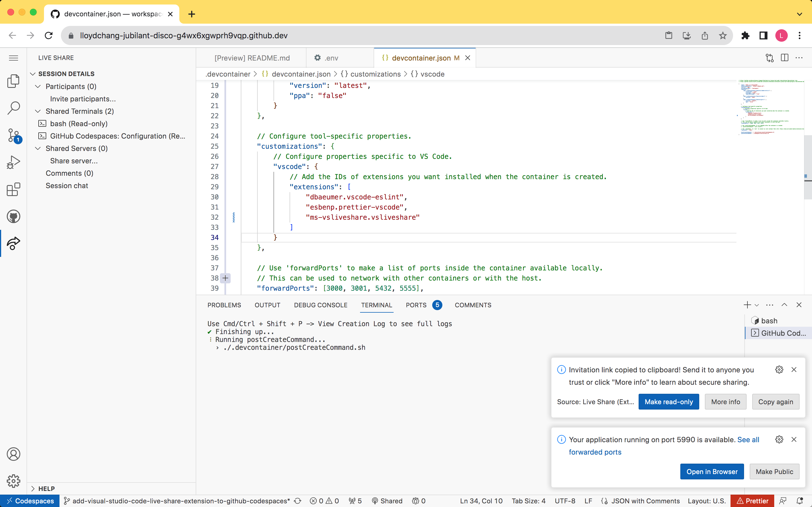Click the editor vertical scrollbar slider

pyautogui.click(x=808, y=168)
